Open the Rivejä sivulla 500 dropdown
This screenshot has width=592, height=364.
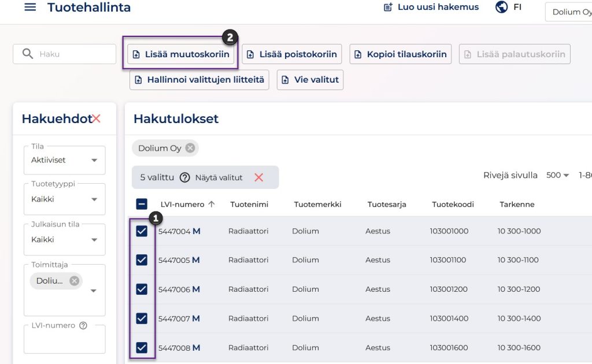558,176
